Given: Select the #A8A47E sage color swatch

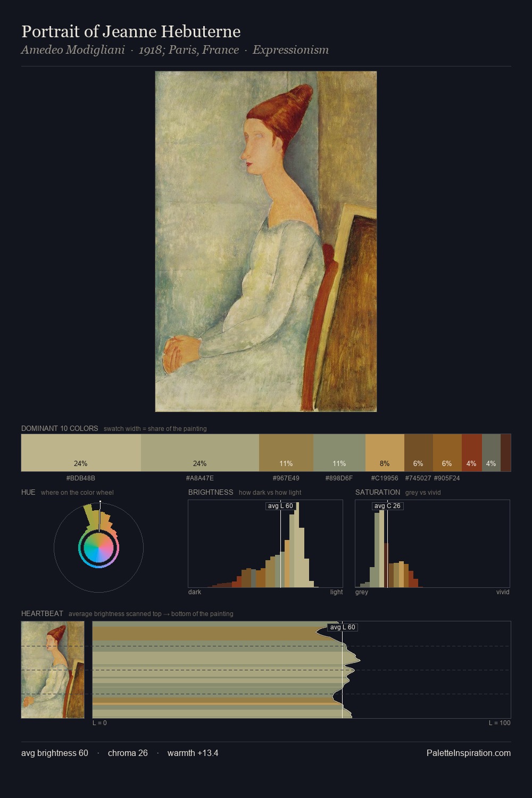Looking at the screenshot, I should [200, 453].
